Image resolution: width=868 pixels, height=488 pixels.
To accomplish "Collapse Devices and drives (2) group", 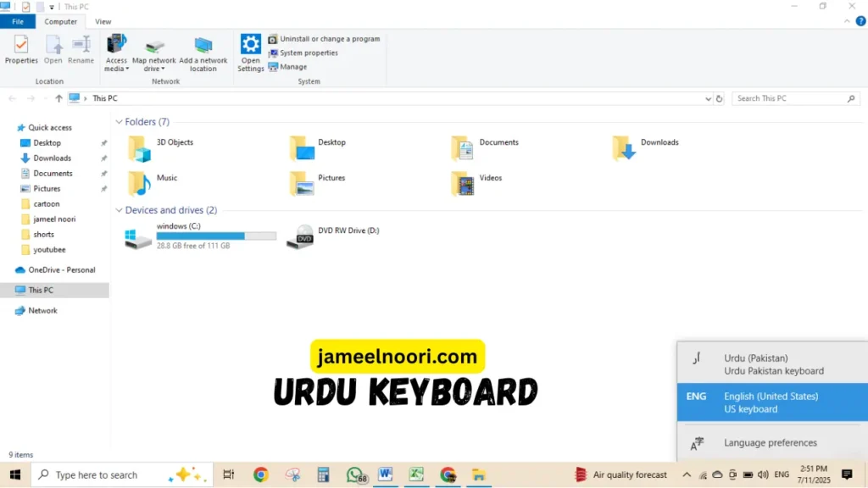I will tap(119, 210).
